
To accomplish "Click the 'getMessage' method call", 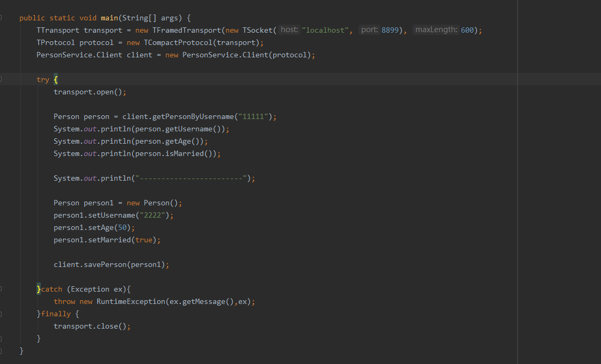I will coord(204,302).
